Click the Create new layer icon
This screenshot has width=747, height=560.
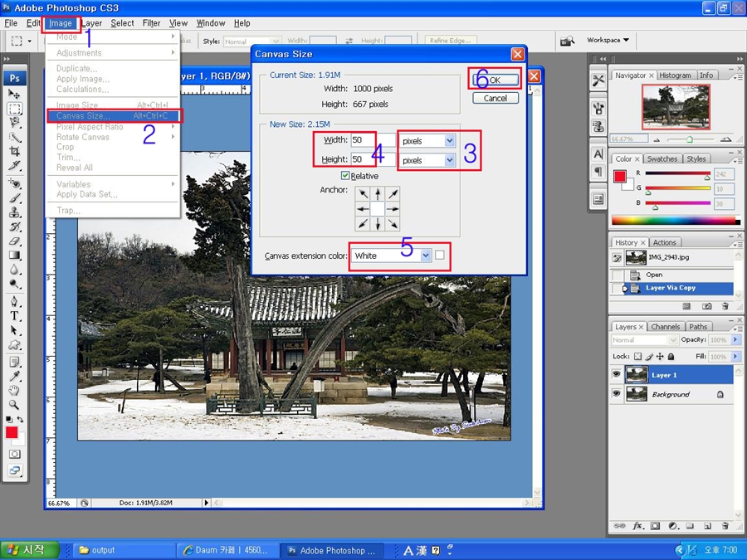point(707,526)
